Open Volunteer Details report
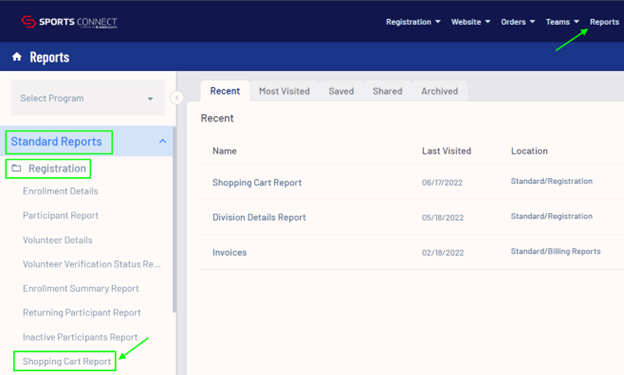 click(x=57, y=240)
